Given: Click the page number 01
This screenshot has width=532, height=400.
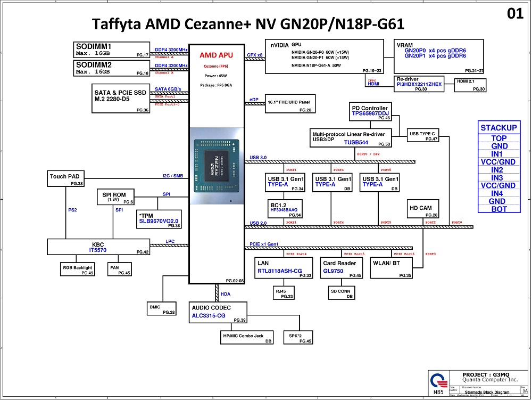Looking at the screenshot, I should click(x=515, y=14).
